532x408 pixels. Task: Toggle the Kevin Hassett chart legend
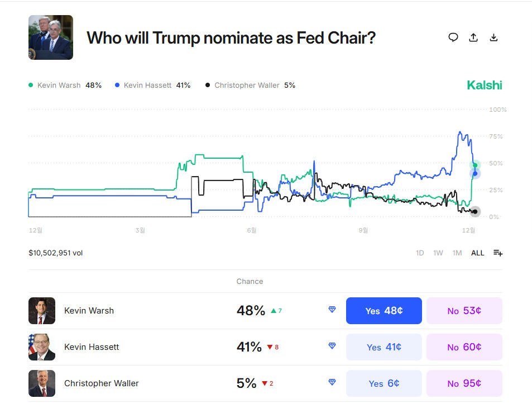point(152,86)
